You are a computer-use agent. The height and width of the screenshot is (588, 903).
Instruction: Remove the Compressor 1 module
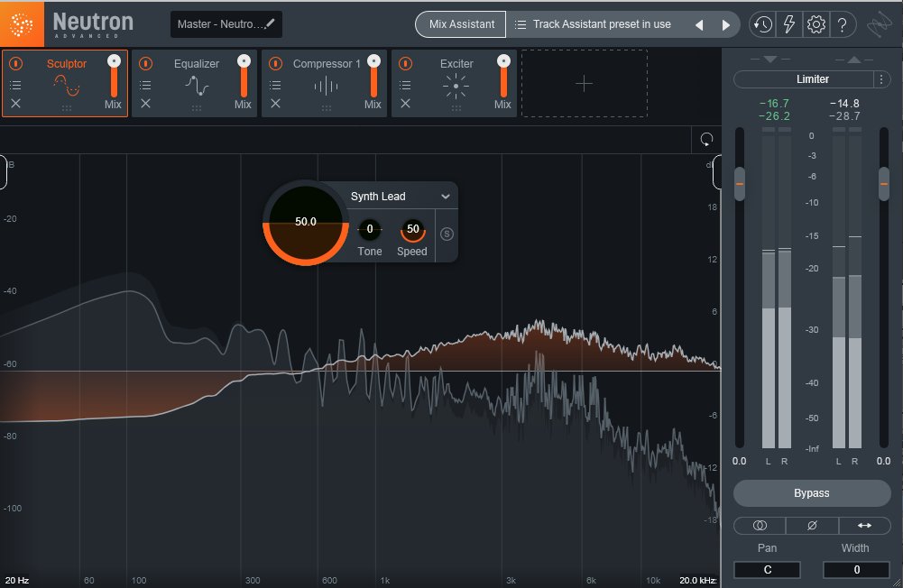click(275, 103)
